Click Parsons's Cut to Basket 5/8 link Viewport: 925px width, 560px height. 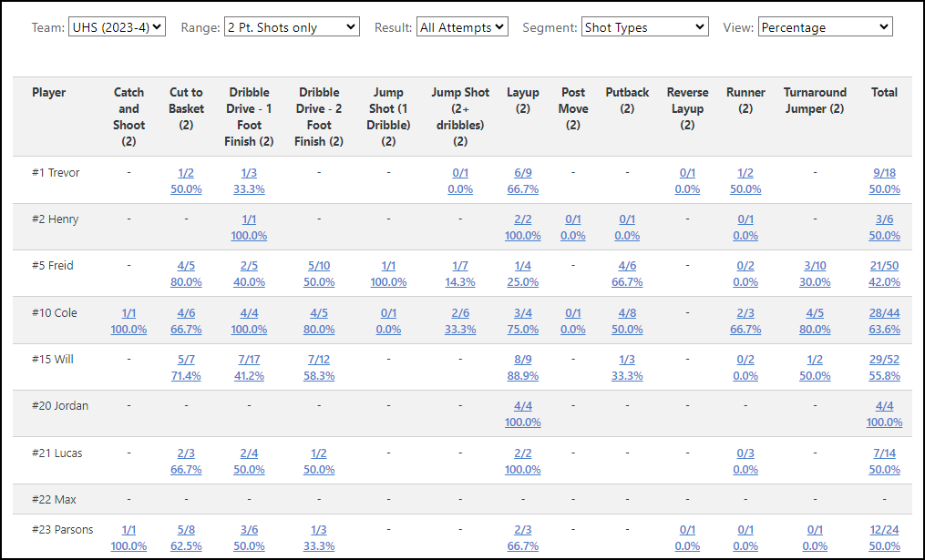[186, 530]
